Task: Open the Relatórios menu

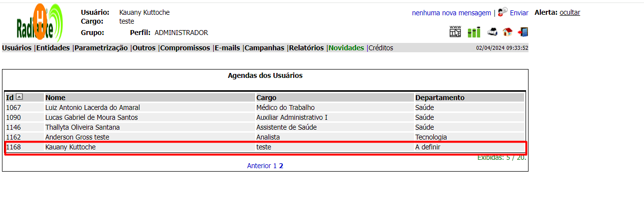Action: click(x=306, y=48)
